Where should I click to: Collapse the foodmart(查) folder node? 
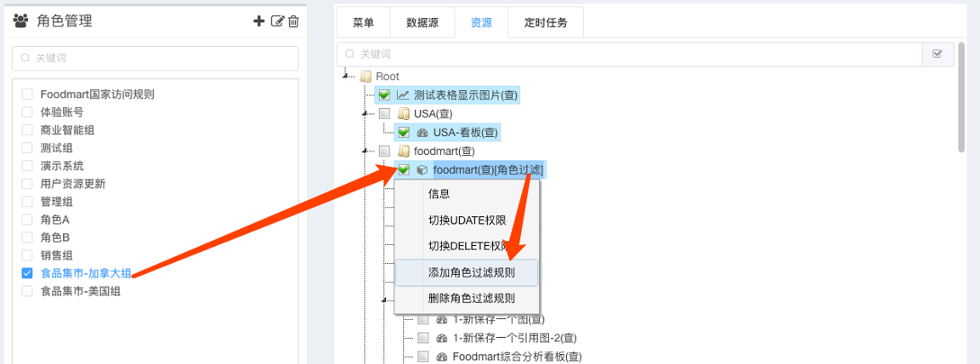tap(365, 150)
